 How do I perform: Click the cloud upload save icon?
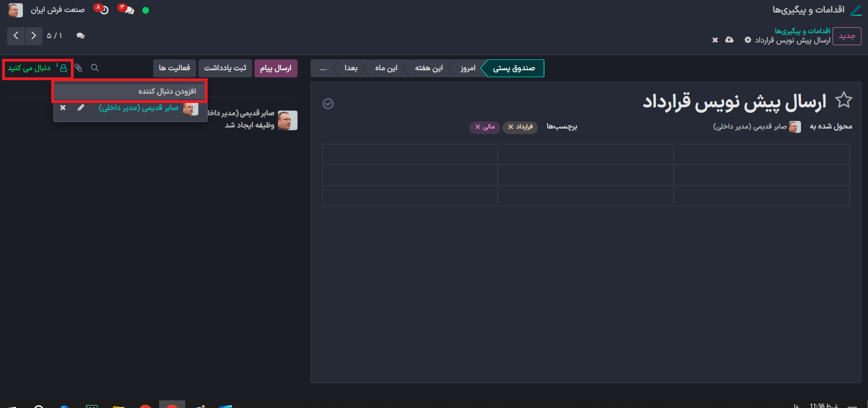(730, 40)
